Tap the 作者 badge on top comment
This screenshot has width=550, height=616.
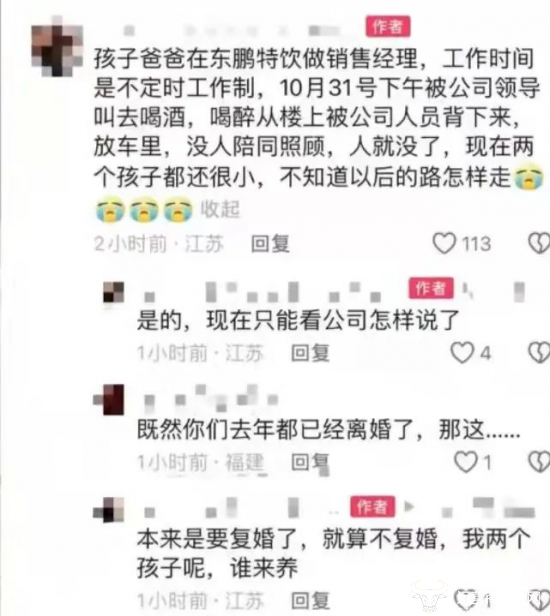click(388, 26)
